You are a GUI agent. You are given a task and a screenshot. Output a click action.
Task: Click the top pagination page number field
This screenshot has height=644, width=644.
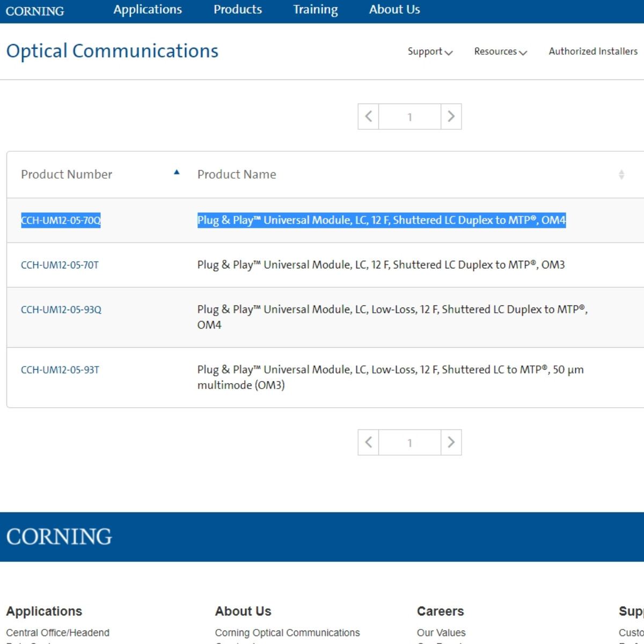coord(409,116)
